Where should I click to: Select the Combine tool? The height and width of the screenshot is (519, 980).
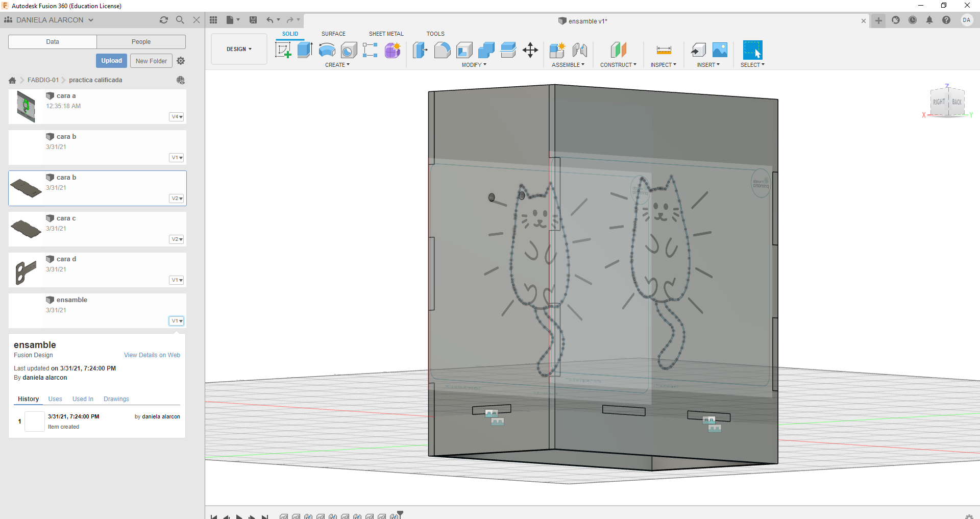pos(486,50)
